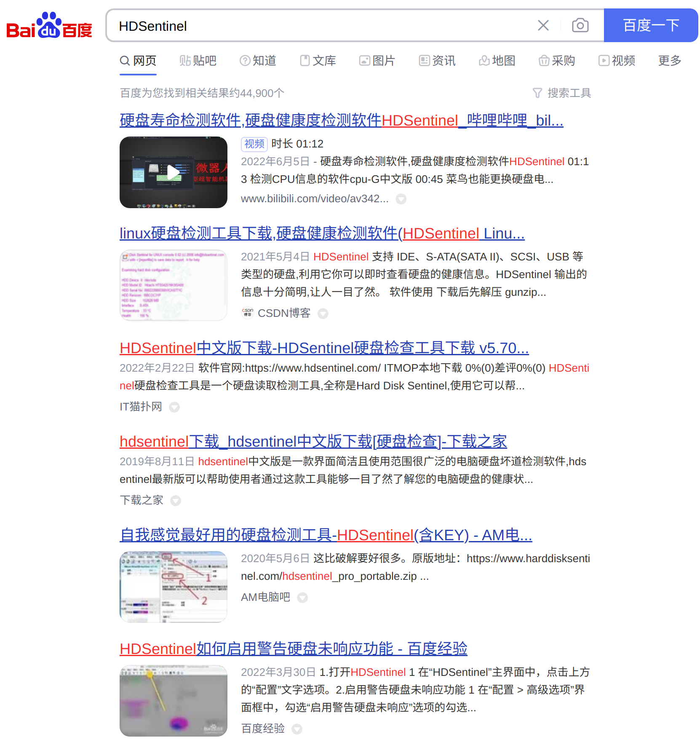Screen dimensions: 700x745
Task: Click the CSDN博客 logo icon
Action: (x=248, y=313)
